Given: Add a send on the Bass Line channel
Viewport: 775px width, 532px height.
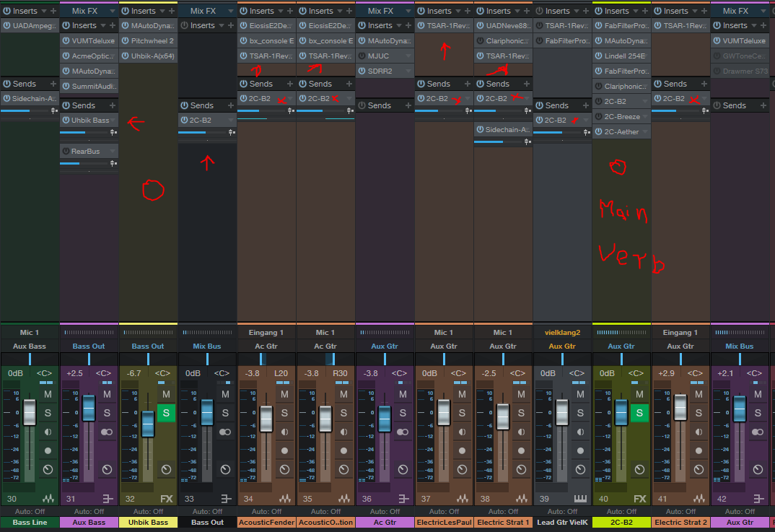Looking at the screenshot, I should [x=53, y=84].
